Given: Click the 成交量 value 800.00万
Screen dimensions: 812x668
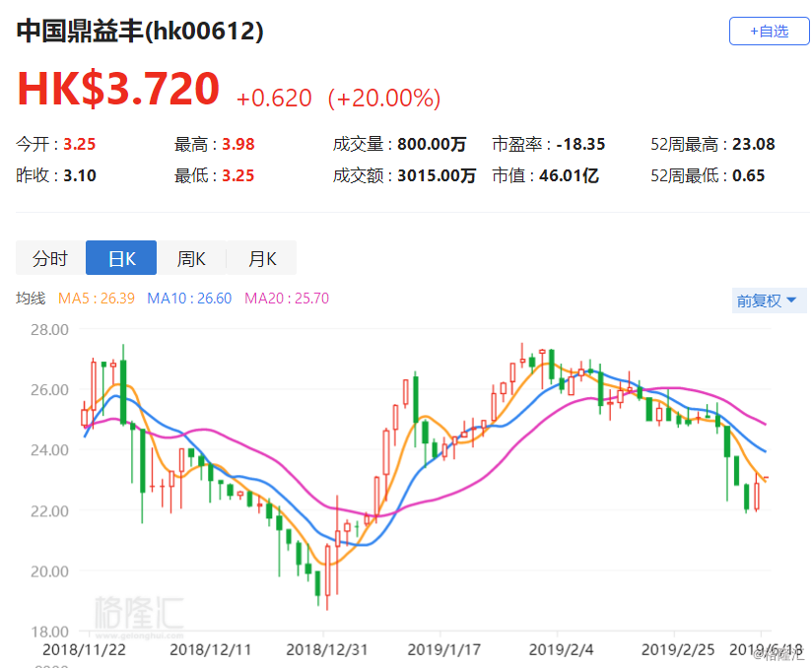Looking at the screenshot, I should coord(432,144).
